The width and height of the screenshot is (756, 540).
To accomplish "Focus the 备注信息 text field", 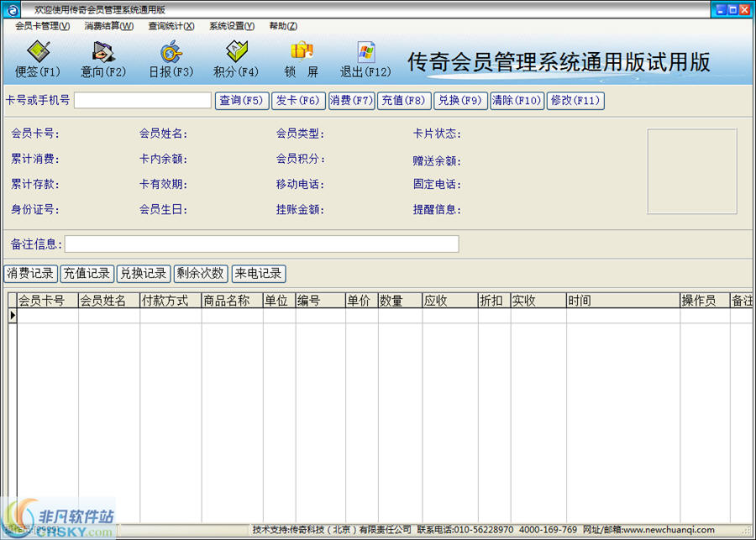I will (x=262, y=244).
